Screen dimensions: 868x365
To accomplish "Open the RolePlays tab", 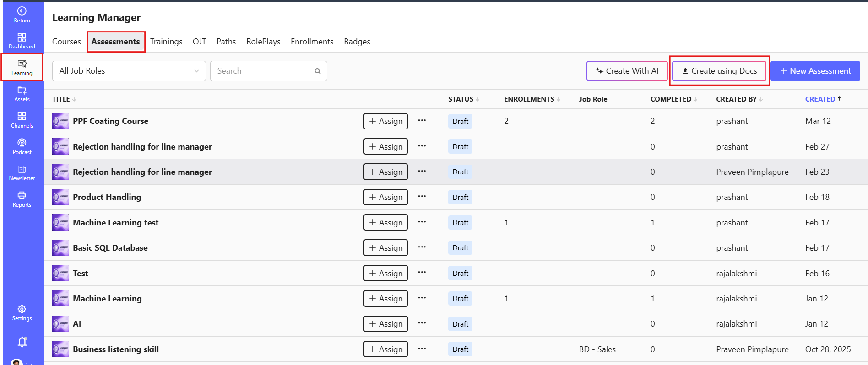I will click(x=263, y=42).
